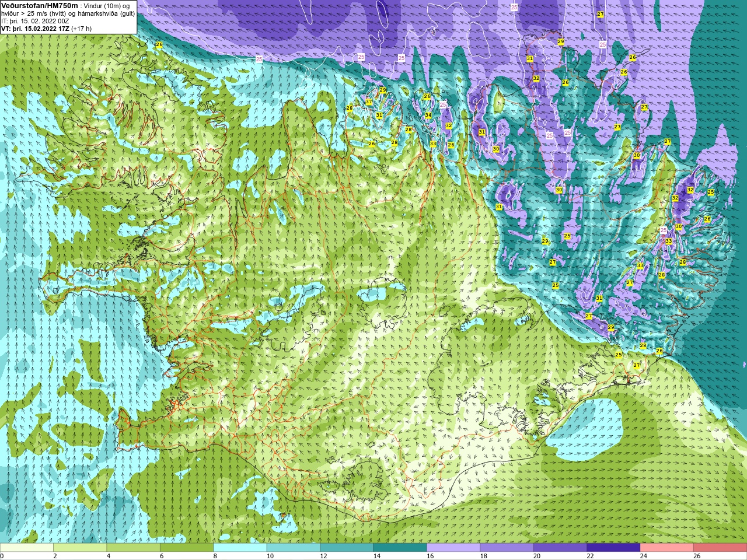Click the "16" tick on legend scale
Viewport: 747px width, 560px height.
coord(430,556)
